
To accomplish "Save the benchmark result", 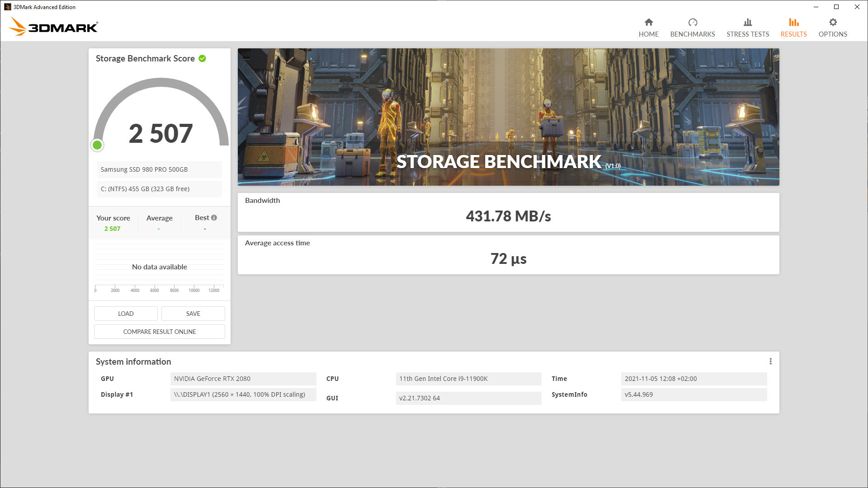I will pyautogui.click(x=193, y=313).
